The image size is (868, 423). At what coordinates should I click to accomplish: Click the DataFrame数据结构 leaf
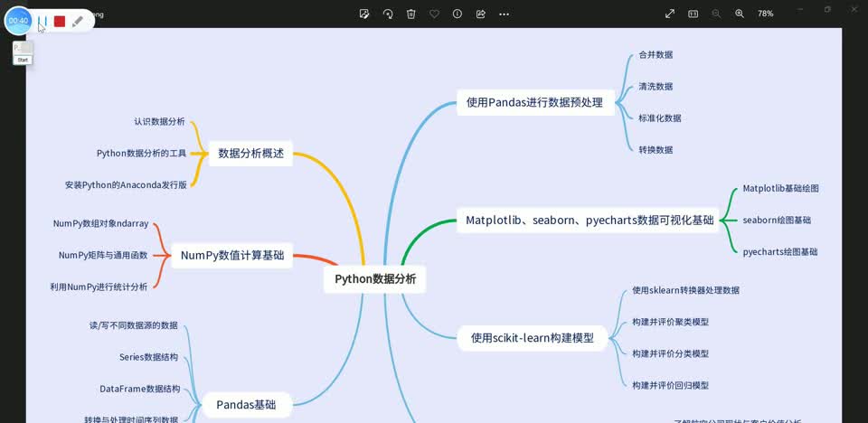coord(140,389)
